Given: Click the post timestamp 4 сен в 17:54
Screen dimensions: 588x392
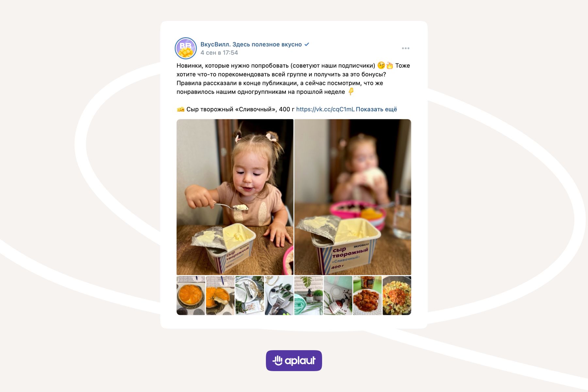Looking at the screenshot, I should point(219,53).
